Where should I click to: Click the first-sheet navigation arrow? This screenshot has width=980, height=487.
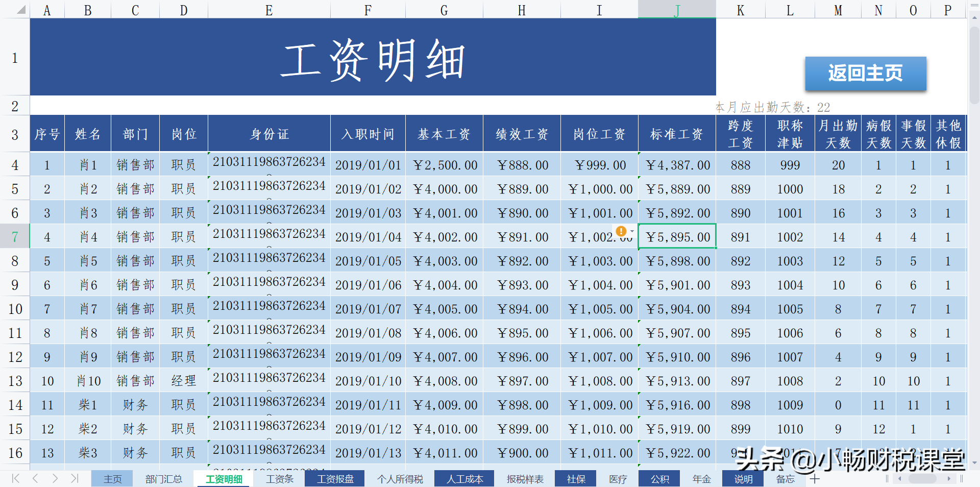click(x=15, y=479)
